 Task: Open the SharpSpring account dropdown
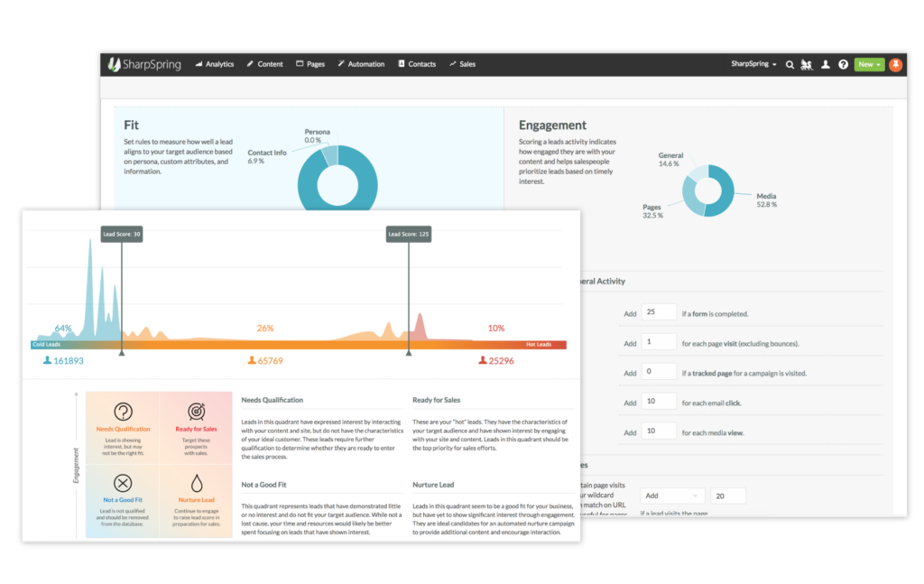pos(753,64)
